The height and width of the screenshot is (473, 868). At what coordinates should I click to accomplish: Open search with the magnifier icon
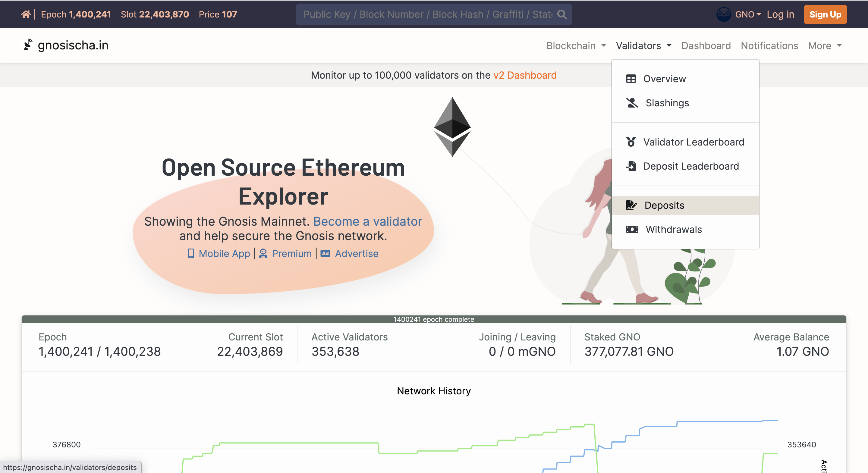[x=562, y=14]
